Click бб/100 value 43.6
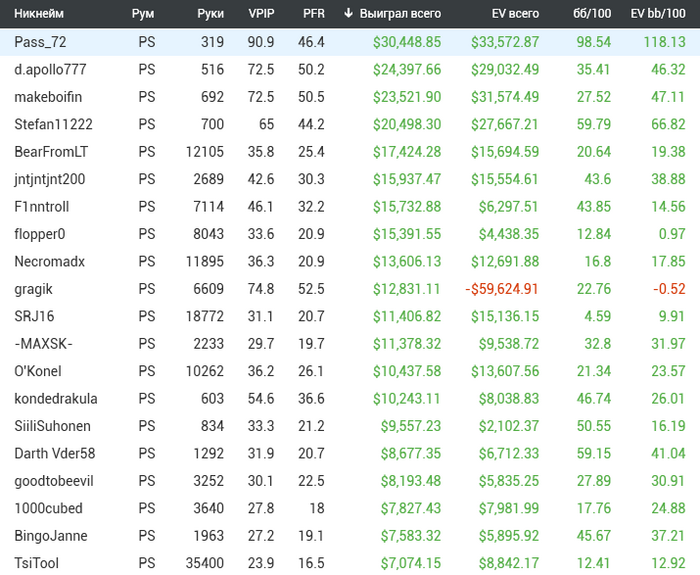The image size is (700, 575). [598, 179]
